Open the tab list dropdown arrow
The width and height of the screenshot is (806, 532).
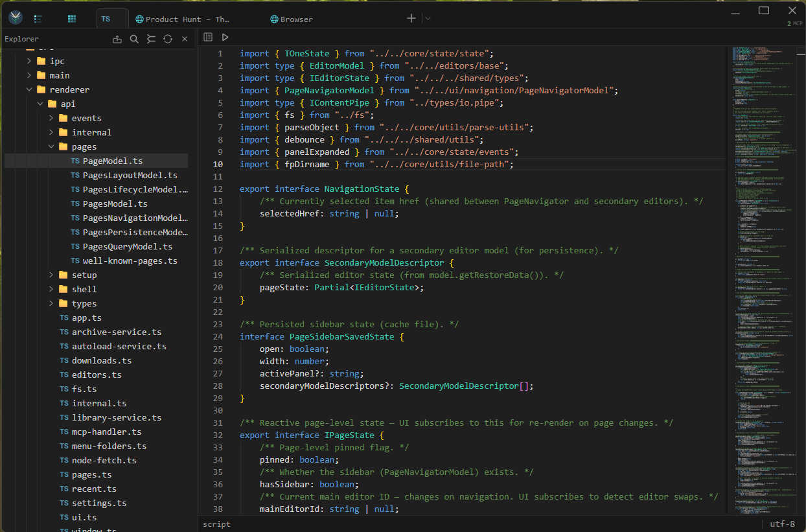click(x=428, y=19)
